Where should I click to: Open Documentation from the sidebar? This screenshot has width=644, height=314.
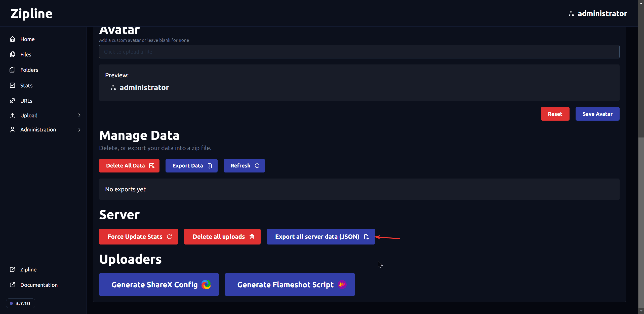pyautogui.click(x=39, y=285)
